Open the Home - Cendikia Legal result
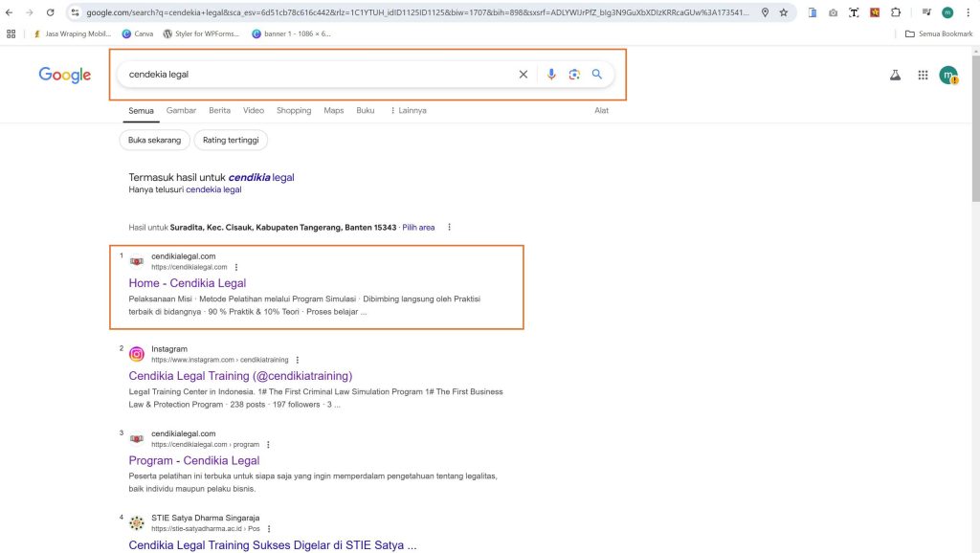This screenshot has height=553, width=980. point(188,283)
